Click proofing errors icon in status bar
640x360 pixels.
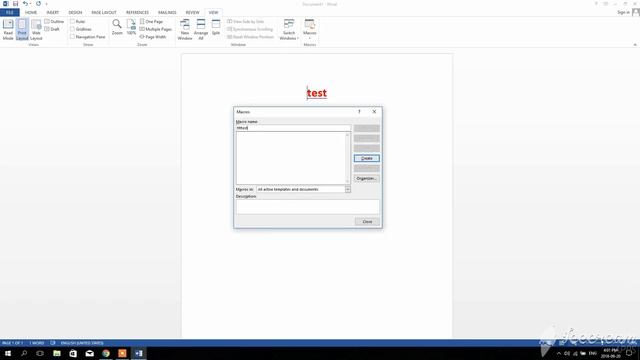click(x=53, y=343)
